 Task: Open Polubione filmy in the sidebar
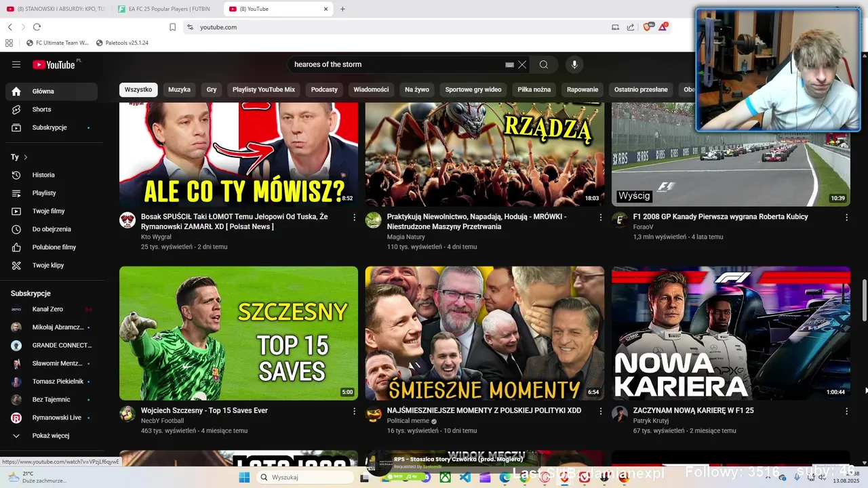point(51,247)
